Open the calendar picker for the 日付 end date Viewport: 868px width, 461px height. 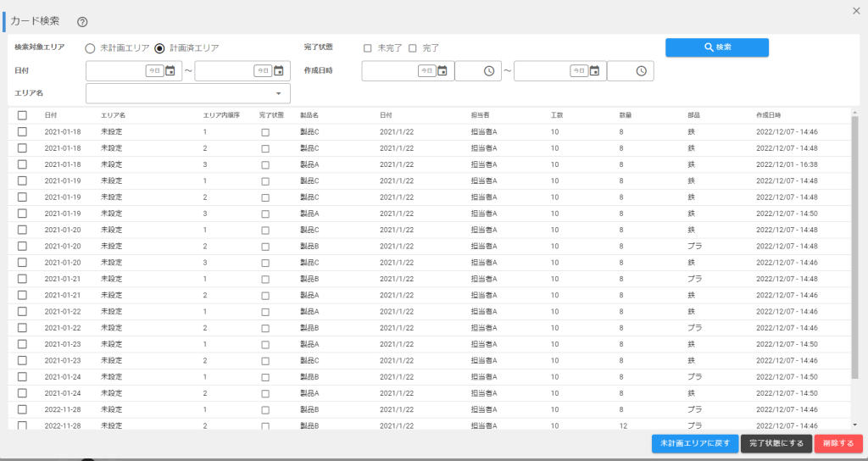click(x=279, y=71)
